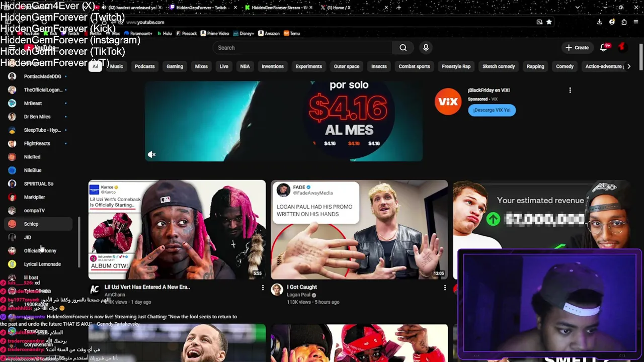The height and width of the screenshot is (362, 644).
Task: Open the Dr Ben Miles subscription
Action: coord(37,117)
